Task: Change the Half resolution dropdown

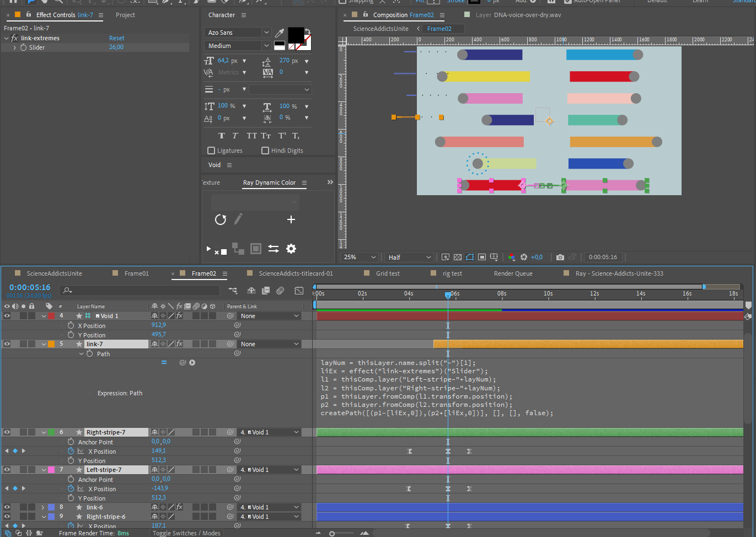Action: pyautogui.click(x=408, y=257)
